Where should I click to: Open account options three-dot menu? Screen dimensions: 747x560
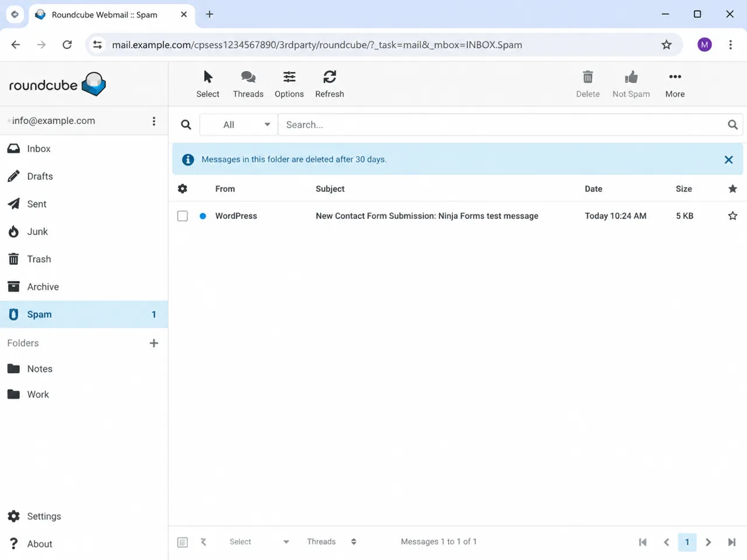coord(153,121)
